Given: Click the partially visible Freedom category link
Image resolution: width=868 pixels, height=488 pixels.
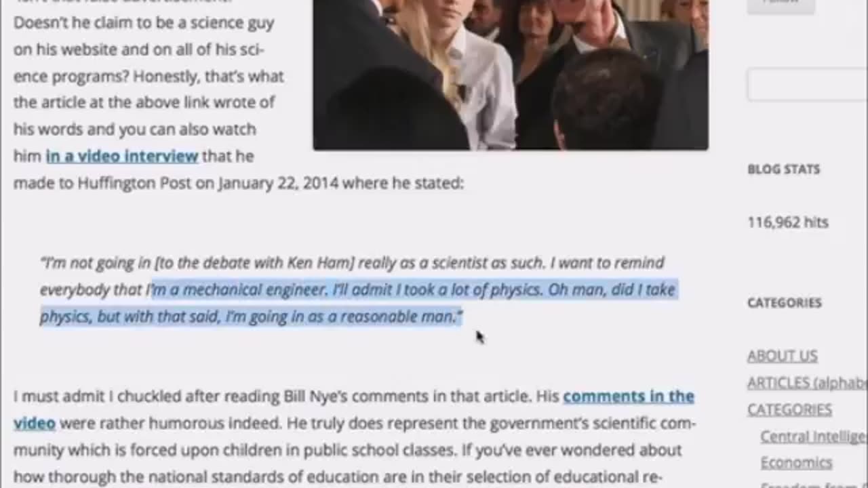Looking at the screenshot, I should pos(814,485).
